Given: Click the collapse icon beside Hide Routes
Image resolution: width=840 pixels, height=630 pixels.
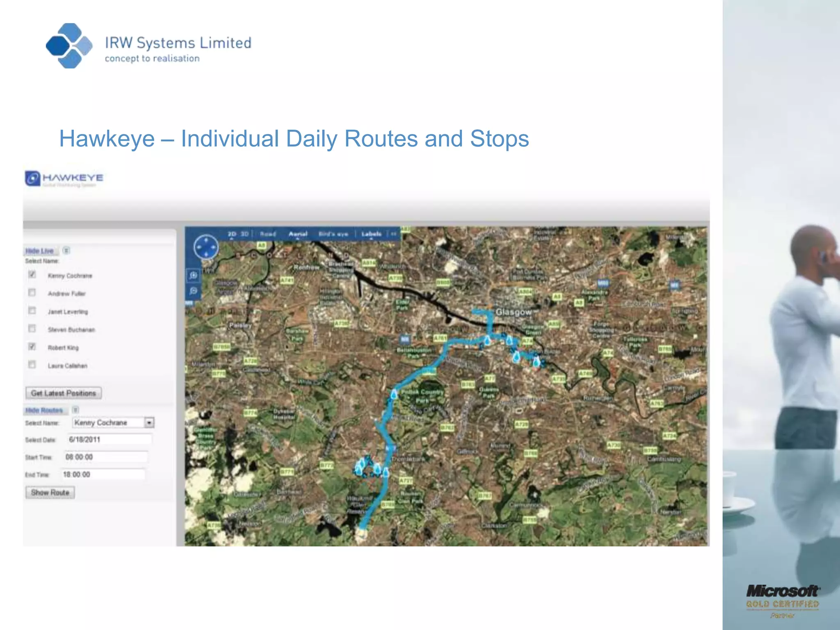Looking at the screenshot, I should [75, 410].
